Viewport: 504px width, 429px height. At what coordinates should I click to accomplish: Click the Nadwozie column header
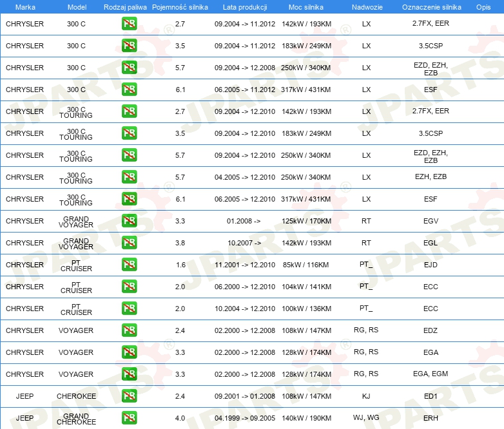tap(367, 7)
